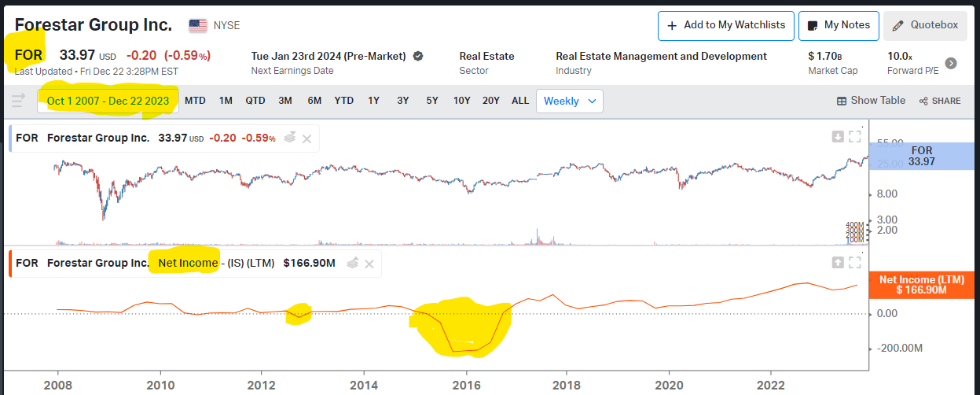Open the Weekly interval dropdown
The height and width of the screenshot is (395, 980).
tap(570, 101)
